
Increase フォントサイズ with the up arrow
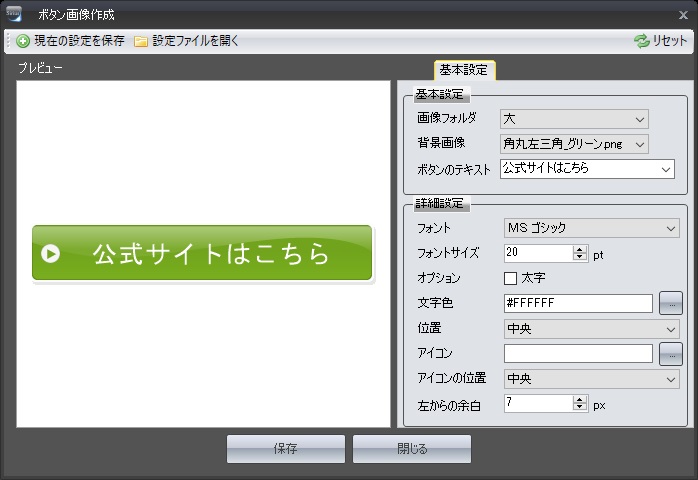580,249
